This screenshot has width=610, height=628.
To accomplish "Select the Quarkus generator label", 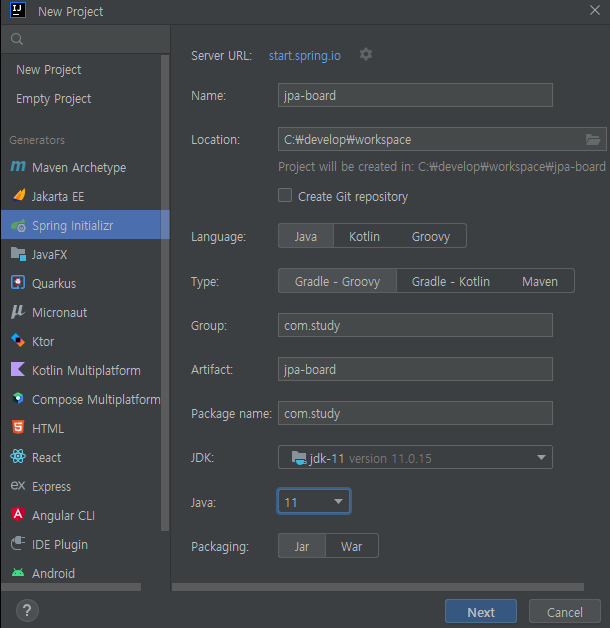I will [54, 283].
